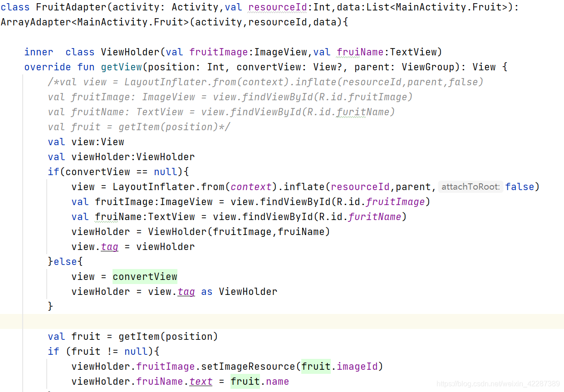Click the 'View?' nullable type
Image resolution: width=564 pixels, height=392 pixels.
[x=329, y=67]
